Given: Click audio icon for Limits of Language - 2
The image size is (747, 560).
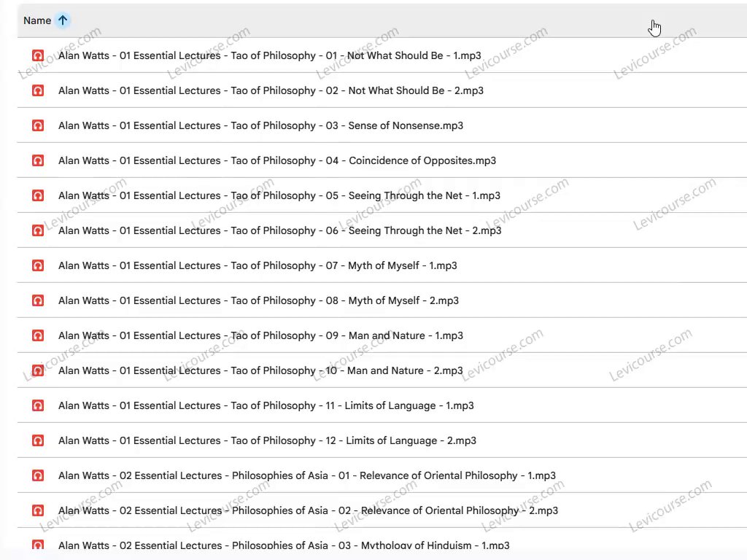Looking at the screenshot, I should [x=38, y=440].
